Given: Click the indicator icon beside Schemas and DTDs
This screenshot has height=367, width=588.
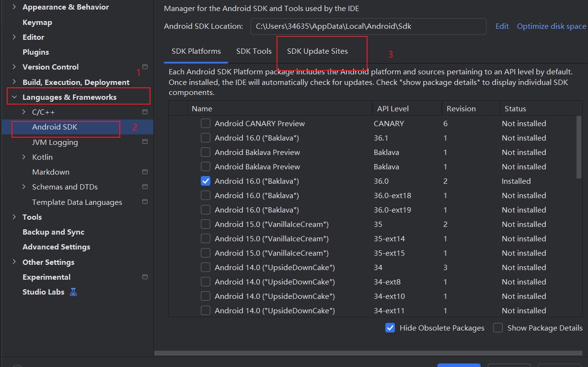Looking at the screenshot, I should (145, 187).
